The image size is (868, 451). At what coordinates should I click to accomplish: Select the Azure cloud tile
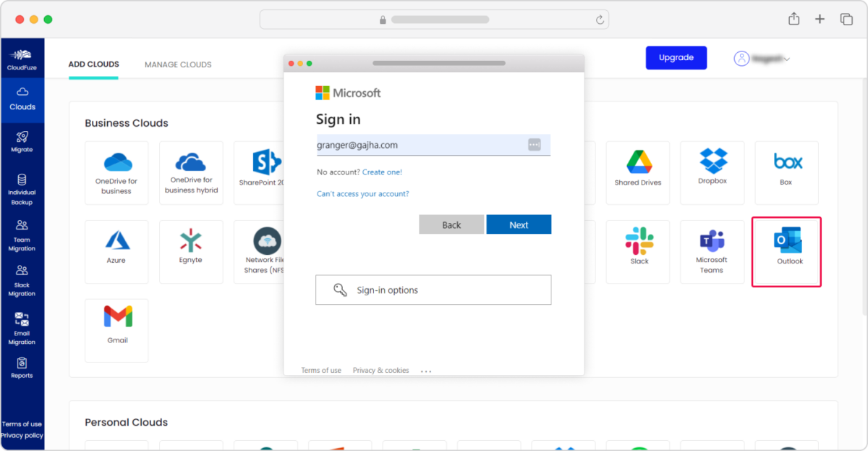(116, 251)
